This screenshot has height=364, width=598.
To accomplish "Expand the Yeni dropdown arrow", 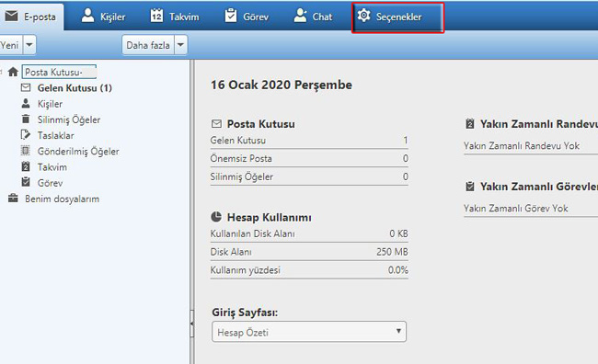I will click(29, 45).
